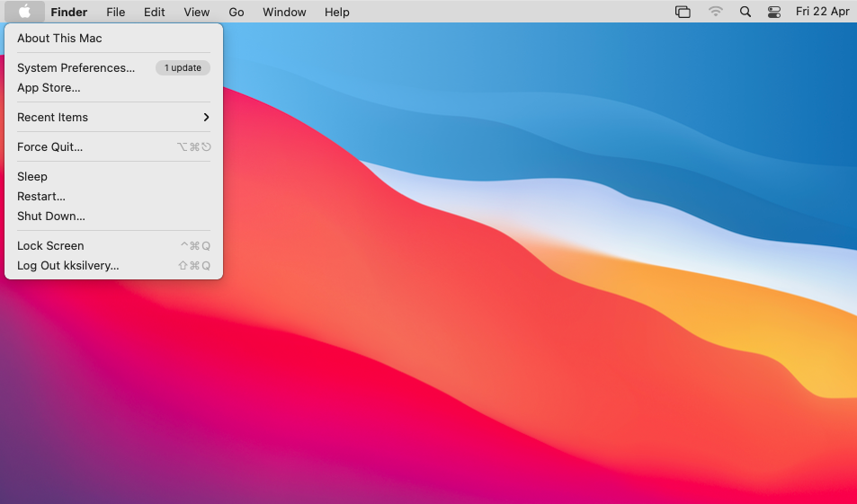Open the Go menu
The height and width of the screenshot is (504, 857).
click(237, 12)
